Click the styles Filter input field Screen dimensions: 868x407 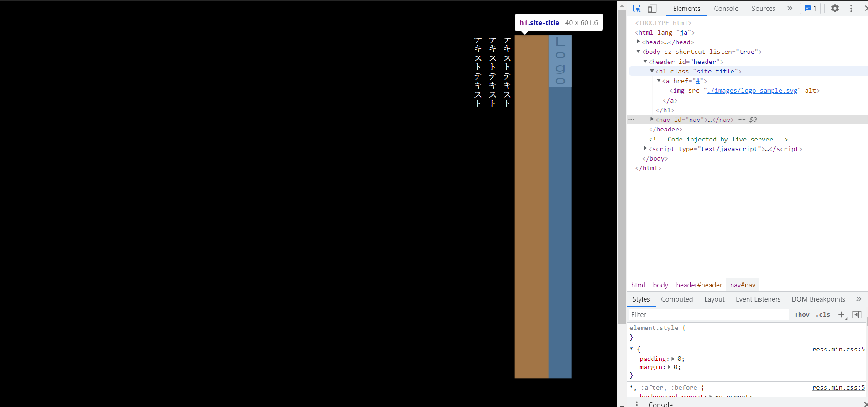(708, 314)
